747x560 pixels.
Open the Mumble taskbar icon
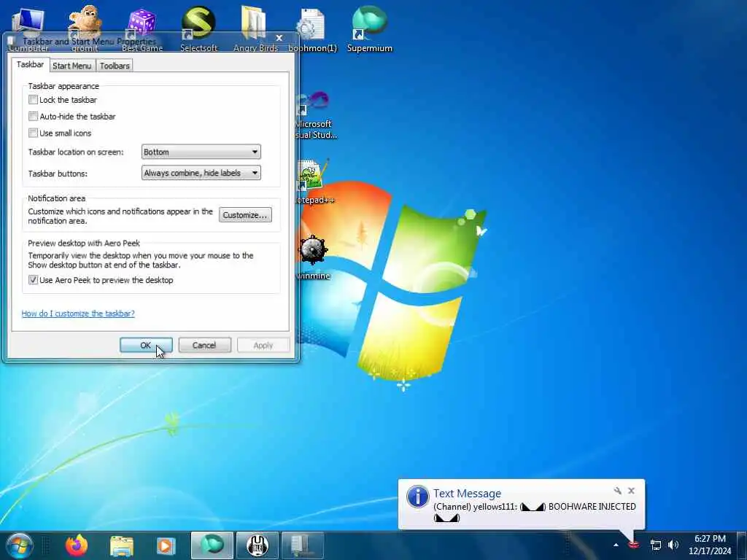258,545
